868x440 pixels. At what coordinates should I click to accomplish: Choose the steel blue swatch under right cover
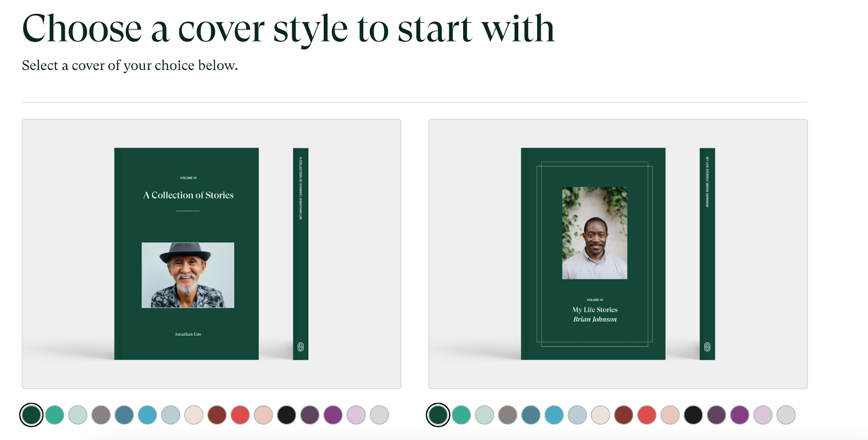[531, 415]
